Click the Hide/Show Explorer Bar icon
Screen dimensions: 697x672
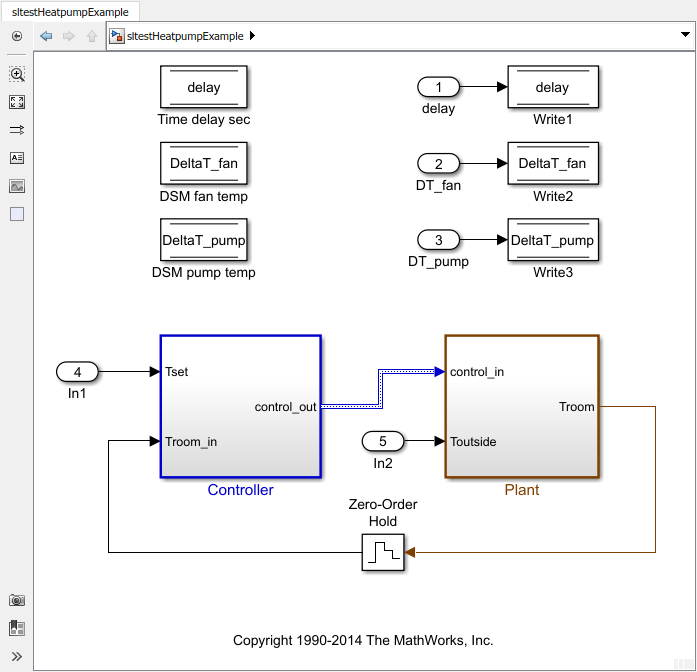click(17, 36)
